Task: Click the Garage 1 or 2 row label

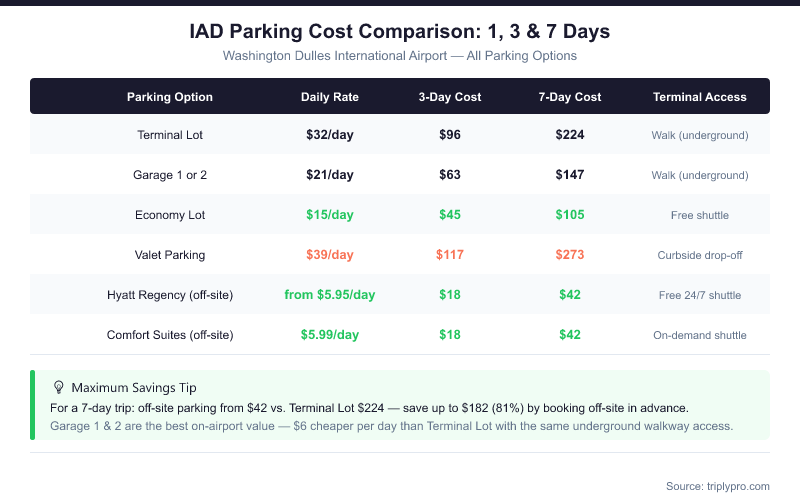Action: tap(170, 175)
